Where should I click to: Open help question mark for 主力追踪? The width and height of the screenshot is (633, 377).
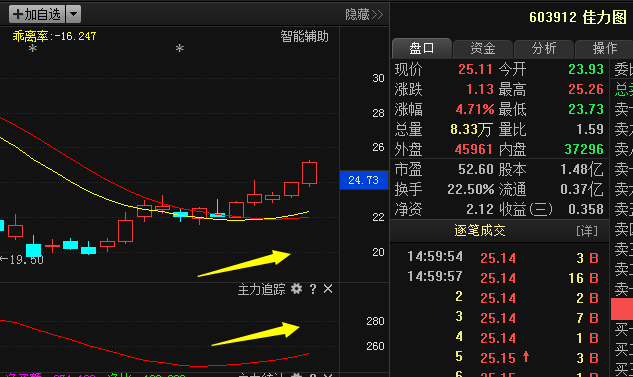pos(313,289)
